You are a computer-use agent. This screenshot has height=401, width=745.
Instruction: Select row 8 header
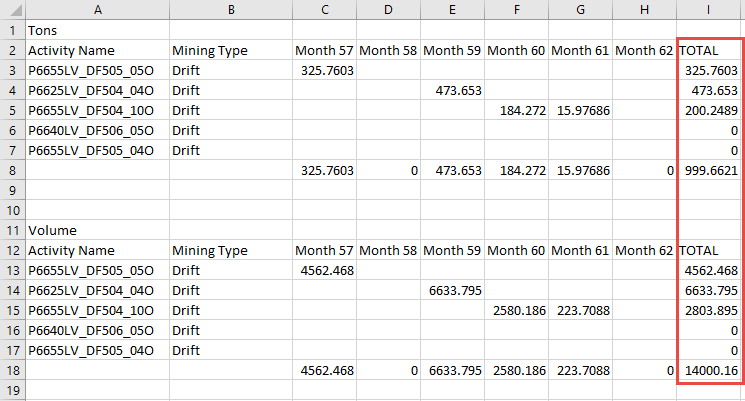coord(12,171)
